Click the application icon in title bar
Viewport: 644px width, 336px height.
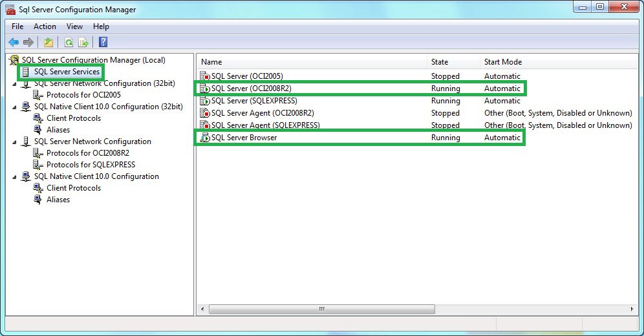11,10
